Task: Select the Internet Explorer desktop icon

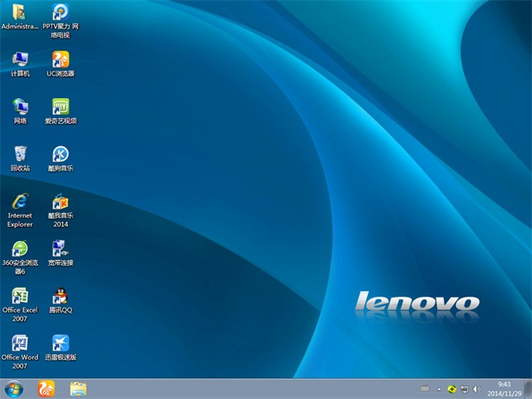Action: coord(20,202)
